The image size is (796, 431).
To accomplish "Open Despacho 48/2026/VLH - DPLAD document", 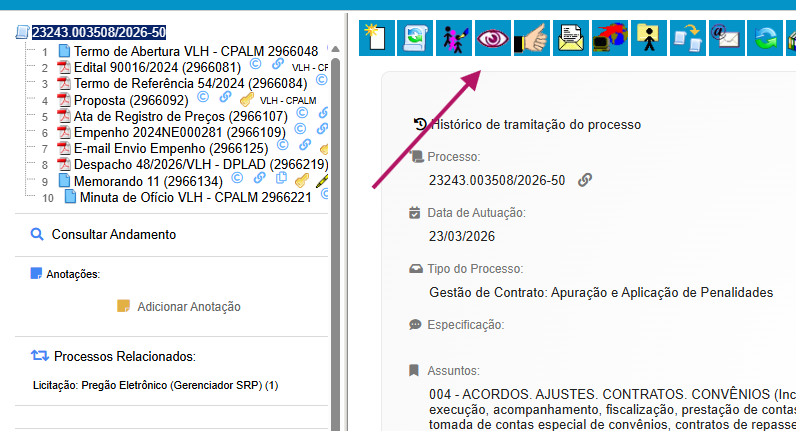I will point(200,164).
